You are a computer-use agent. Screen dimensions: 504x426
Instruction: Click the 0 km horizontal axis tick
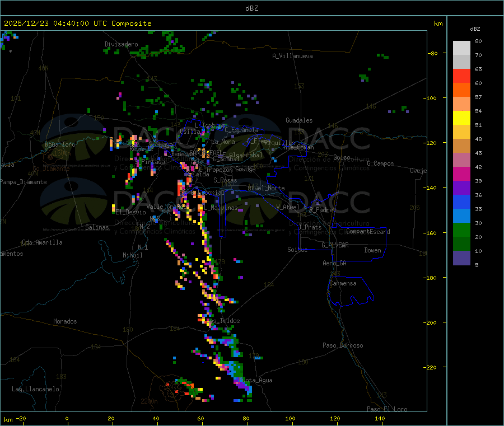pos(67,419)
